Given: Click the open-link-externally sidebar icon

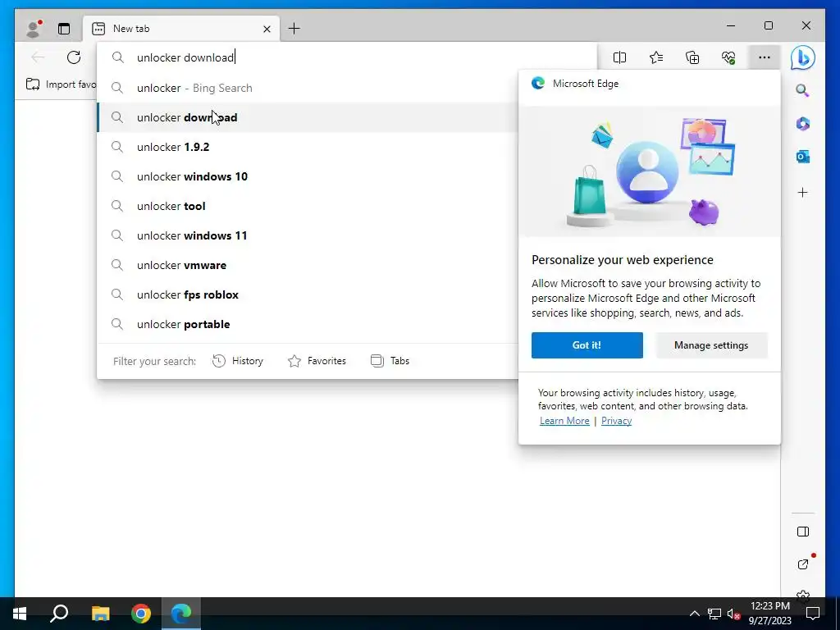Looking at the screenshot, I should click(x=802, y=564).
